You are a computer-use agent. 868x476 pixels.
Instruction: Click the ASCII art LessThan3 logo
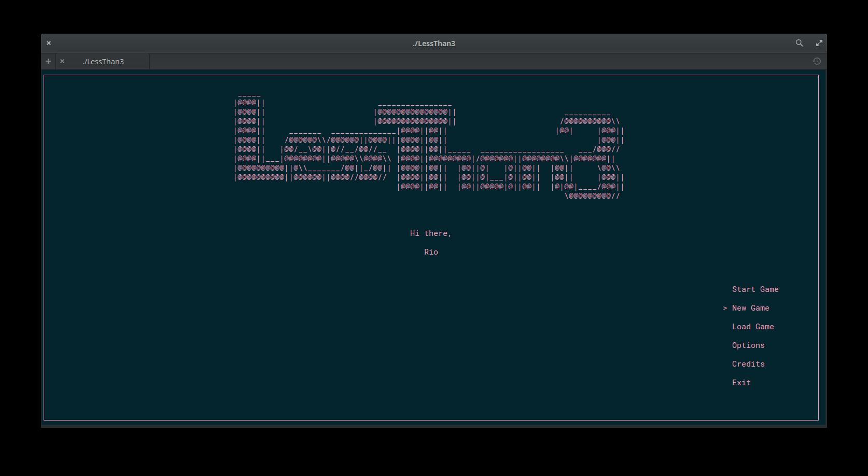(x=429, y=146)
